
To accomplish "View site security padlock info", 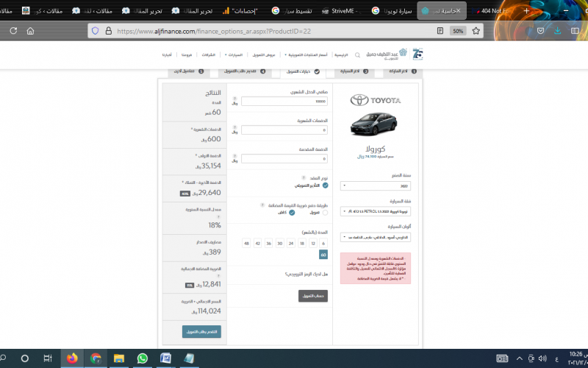I will 109,31.
